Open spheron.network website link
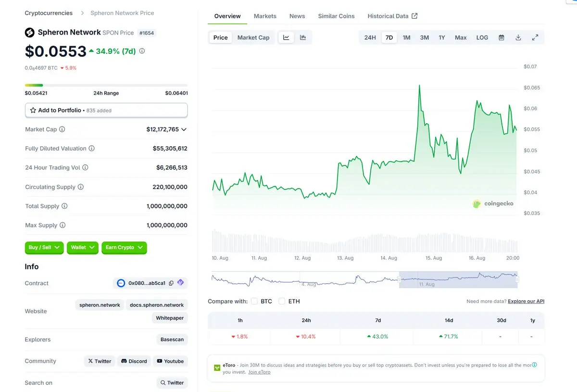 100,305
